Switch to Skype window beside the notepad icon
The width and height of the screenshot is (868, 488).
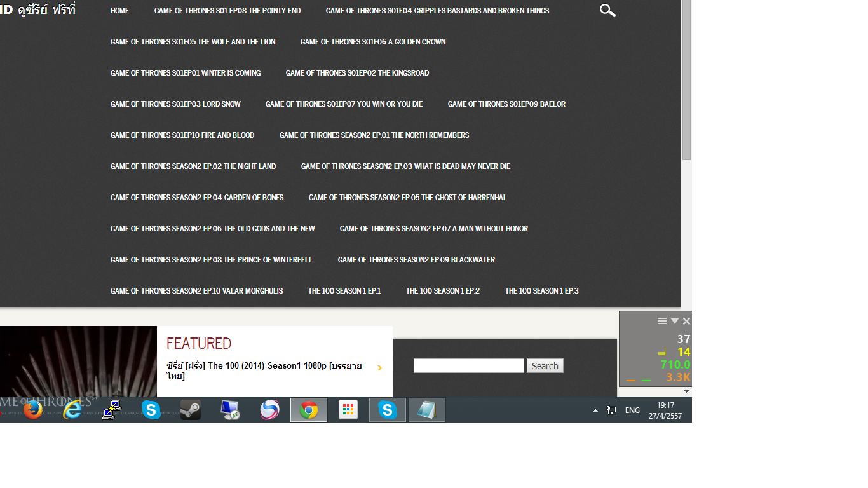pos(388,410)
